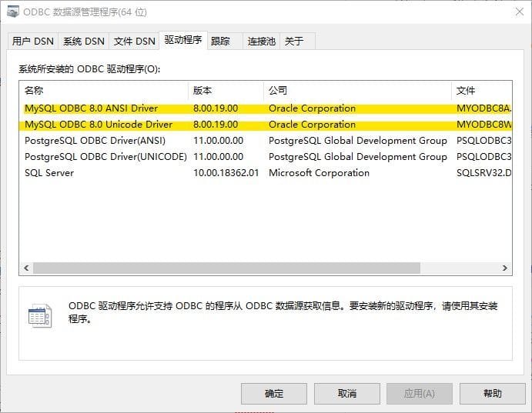Show the 关于 tab
This screenshot has width=532, height=413.
[297, 42]
